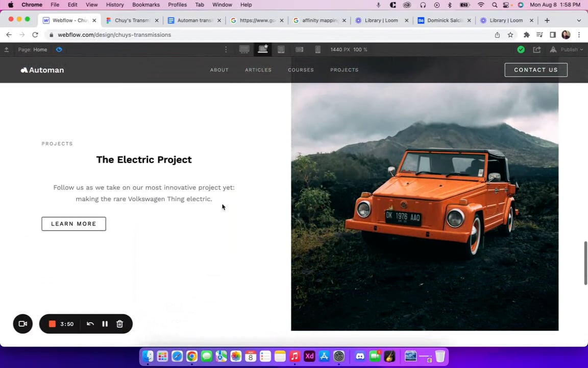Click the 100 % zoom value

[360, 50]
